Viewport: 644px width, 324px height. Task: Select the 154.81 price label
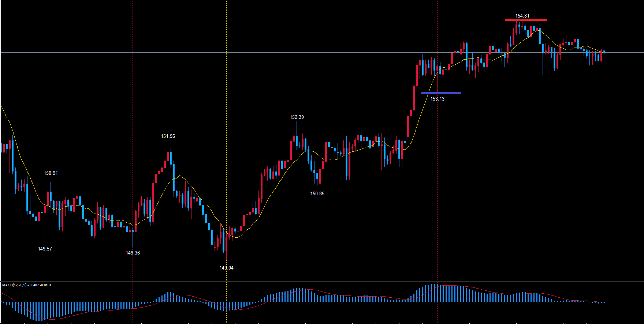click(x=522, y=16)
